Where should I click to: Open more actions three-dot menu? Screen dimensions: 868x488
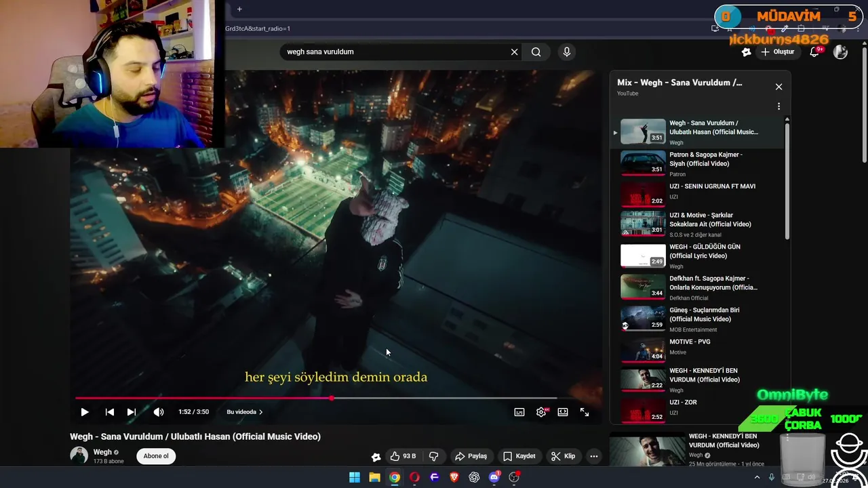pos(594,456)
